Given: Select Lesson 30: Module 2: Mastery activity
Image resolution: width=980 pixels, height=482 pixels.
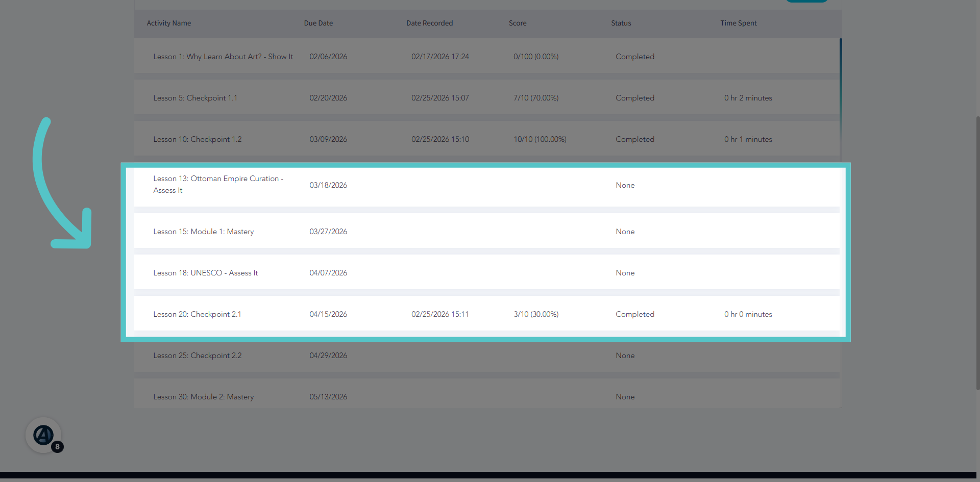Looking at the screenshot, I should [x=204, y=397].
